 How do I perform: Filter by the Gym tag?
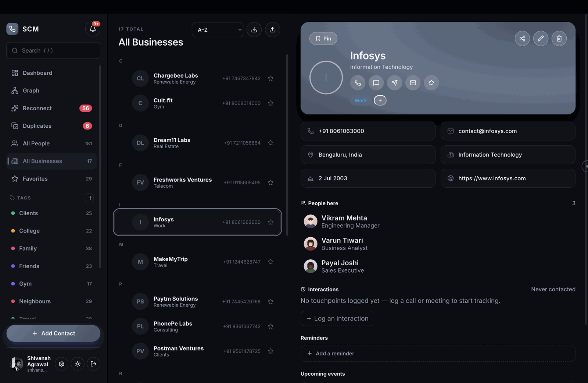click(x=51, y=284)
